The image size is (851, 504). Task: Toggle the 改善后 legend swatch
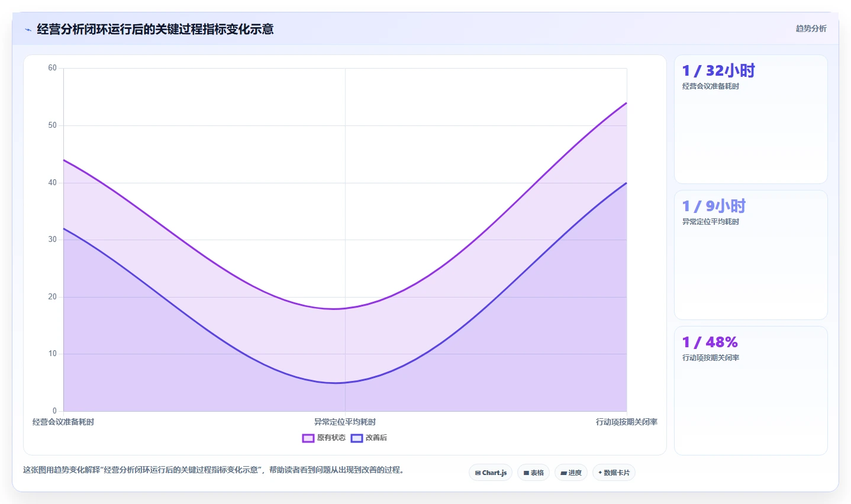coord(357,438)
